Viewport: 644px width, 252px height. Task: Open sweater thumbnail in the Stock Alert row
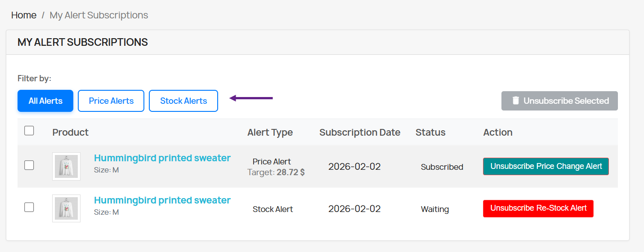click(x=66, y=208)
